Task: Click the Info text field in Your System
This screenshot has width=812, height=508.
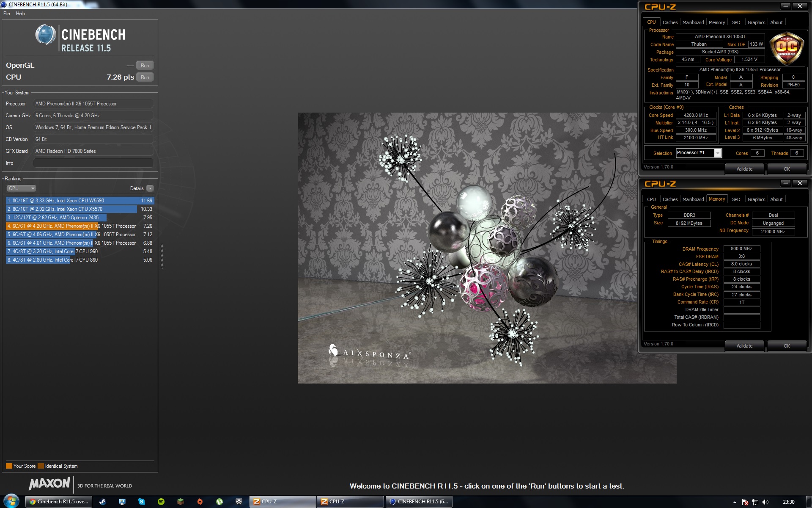Action: (93, 163)
